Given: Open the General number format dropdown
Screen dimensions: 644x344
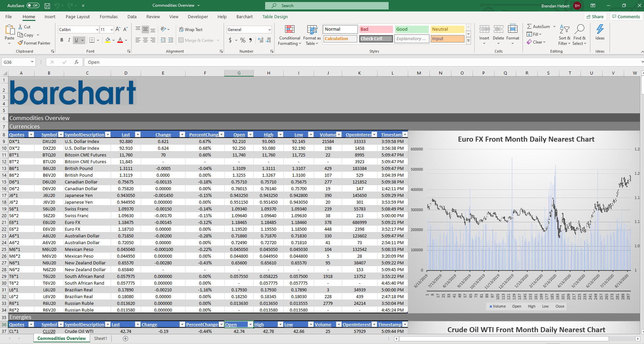Looking at the screenshot, I should (270, 30).
